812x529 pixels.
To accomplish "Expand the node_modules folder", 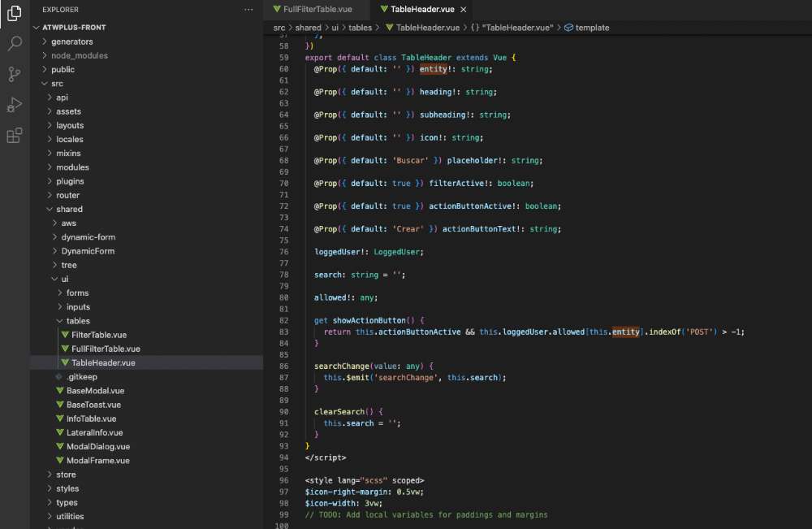I will [79, 55].
